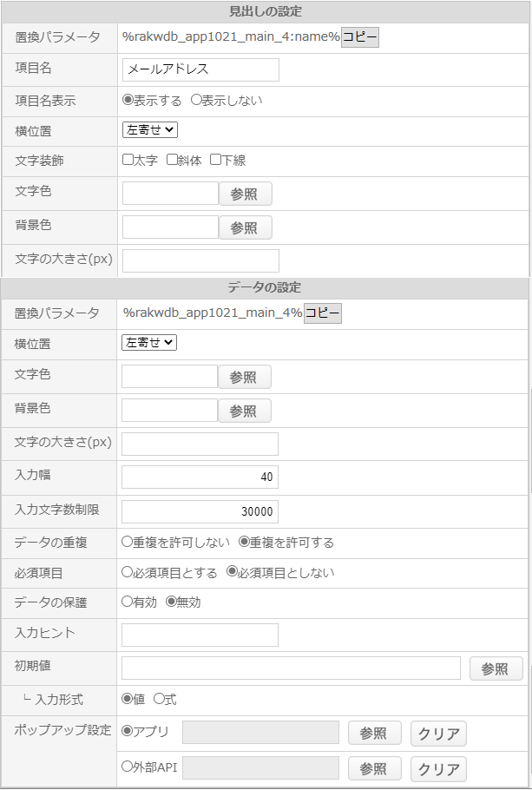The image size is (532, 790).
Task: Browse heading 背景色 with 参照 button
Action: pos(246,227)
